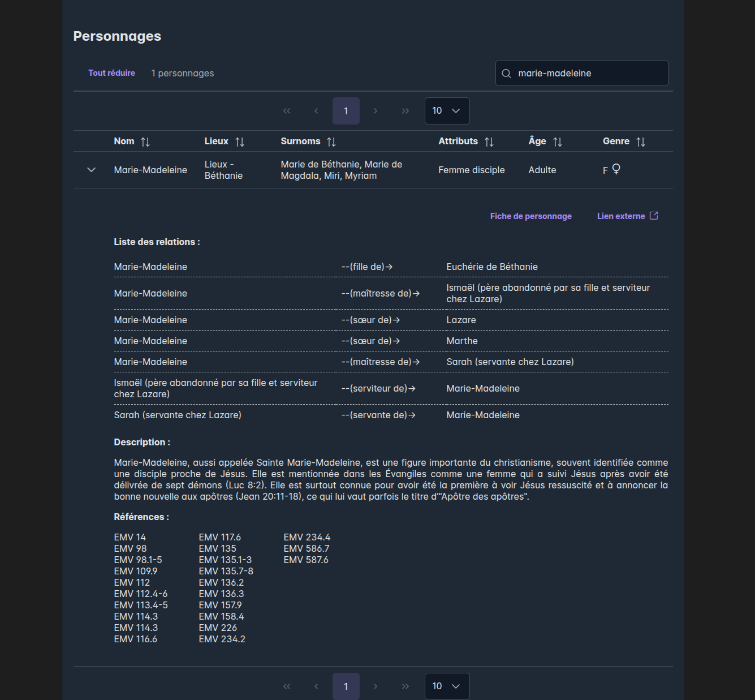This screenshot has height=700, width=755.
Task: Open the bottom rows-per-page dropdown
Action: coord(447,686)
